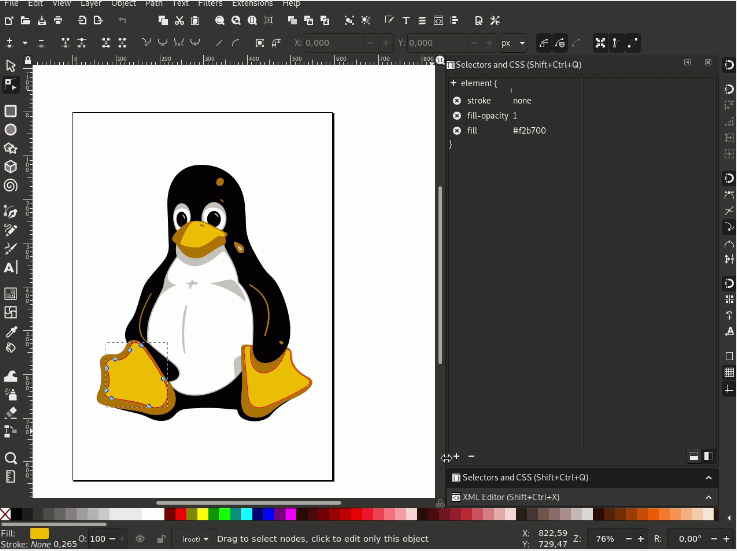Viewport: 737px width, 551px height.
Task: Open Align and Distribute toolbar icon
Action: point(454,20)
